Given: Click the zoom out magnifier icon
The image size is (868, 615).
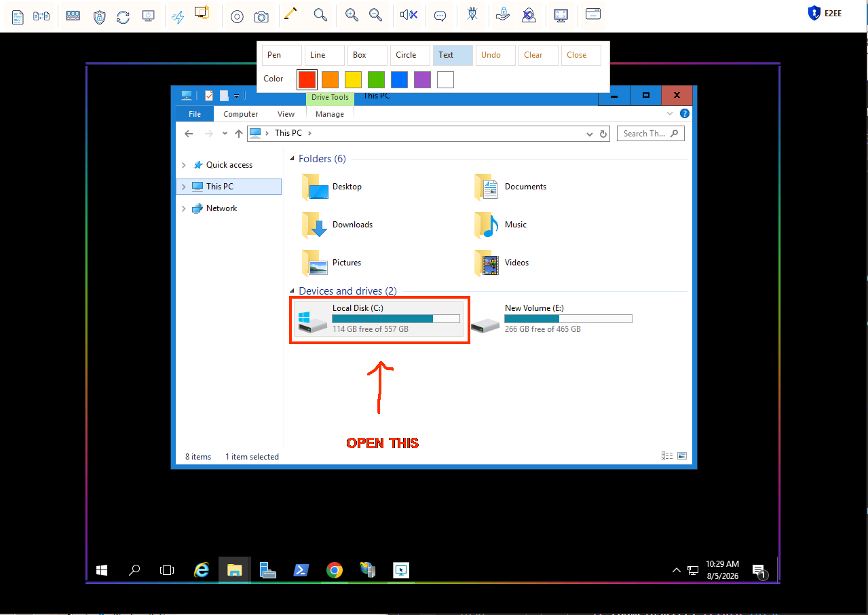Looking at the screenshot, I should (x=375, y=14).
